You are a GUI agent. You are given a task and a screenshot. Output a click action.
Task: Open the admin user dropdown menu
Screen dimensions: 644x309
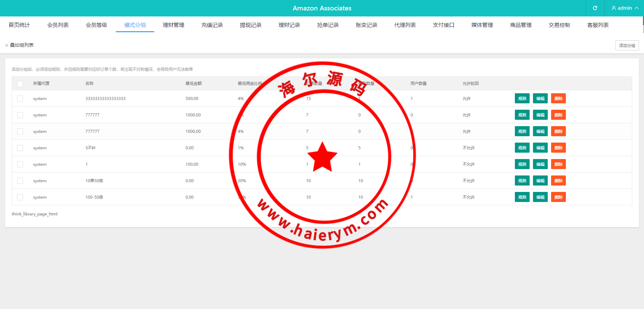pos(625,8)
